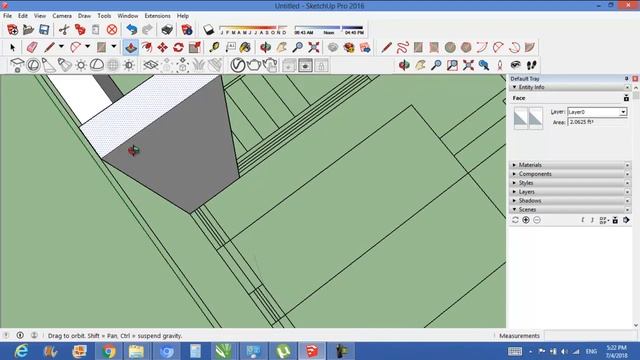Click the Update Scene refresh button
This screenshot has width=640, height=360.
pos(515,220)
